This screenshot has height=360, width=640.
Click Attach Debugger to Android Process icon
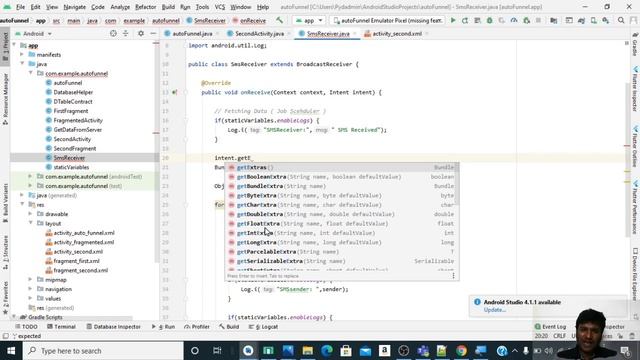tap(526, 20)
